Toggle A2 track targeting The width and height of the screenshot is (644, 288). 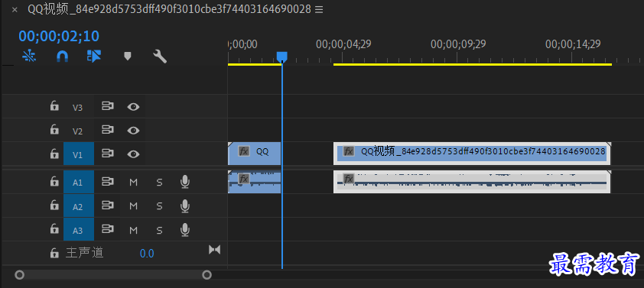tap(79, 206)
